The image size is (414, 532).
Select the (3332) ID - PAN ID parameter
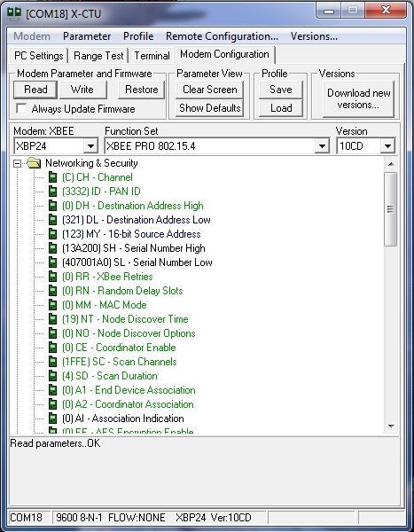(x=101, y=192)
